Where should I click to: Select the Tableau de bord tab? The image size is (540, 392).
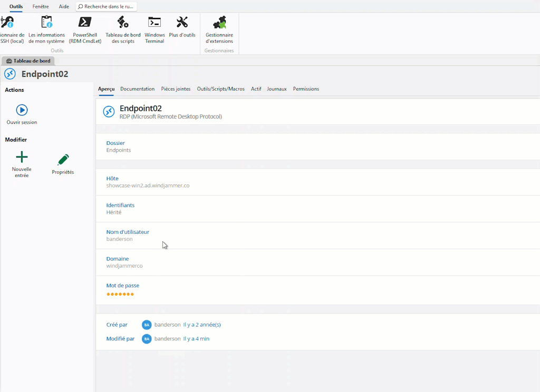tap(28, 61)
